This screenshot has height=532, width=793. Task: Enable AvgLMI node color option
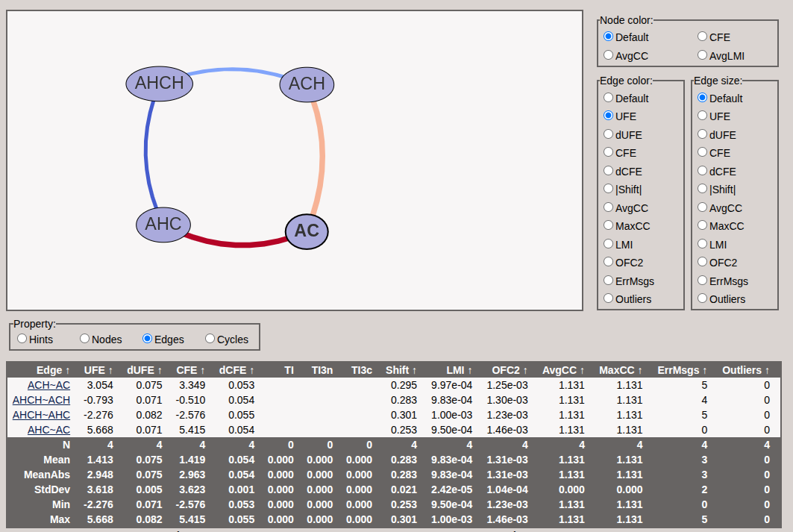pos(702,54)
